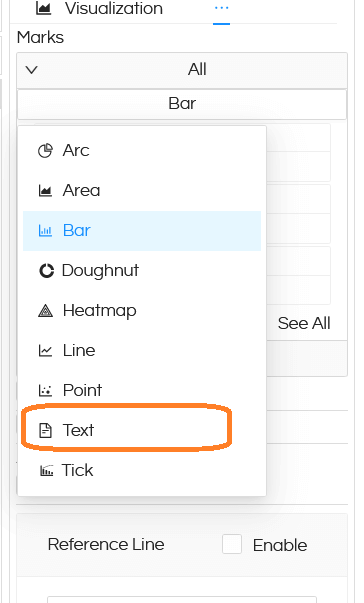The image size is (364, 603).
Task: Click the Bar chart icon in list
Action: pos(45,230)
